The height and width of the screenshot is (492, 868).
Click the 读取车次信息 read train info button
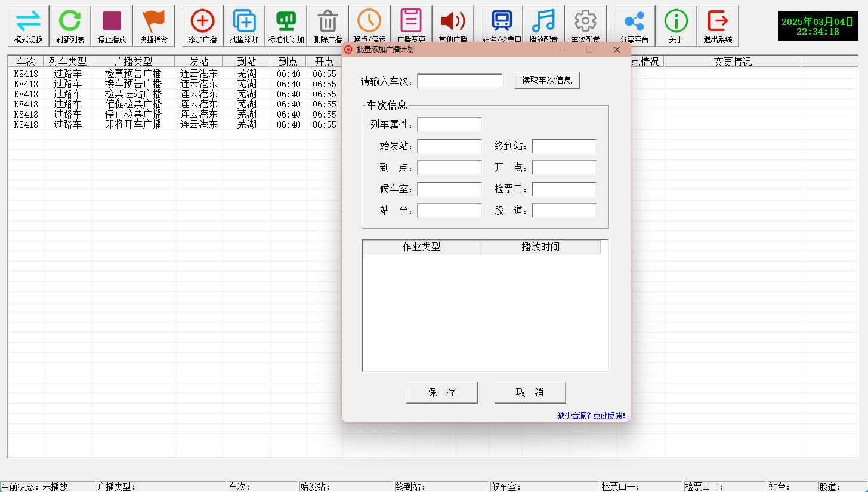coord(546,81)
